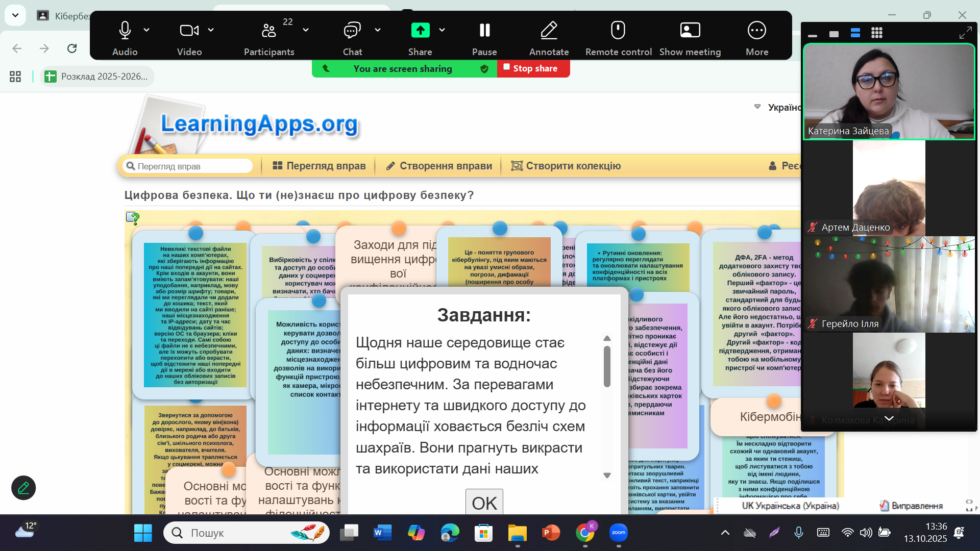Click the Перегляд вправ search field
Image resolution: width=980 pixels, height=551 pixels.
189,166
